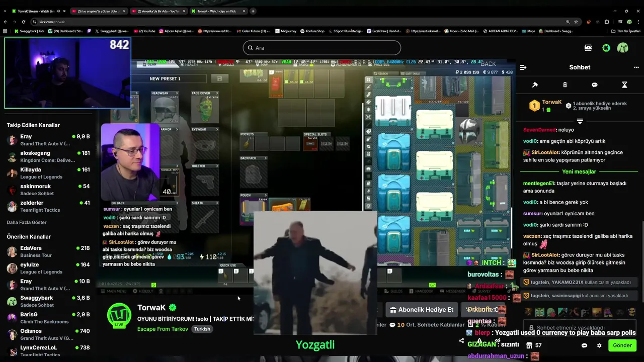Screen dimensions: 644x362
Task: Bookmark this page with the star icon
Action: 577,22
